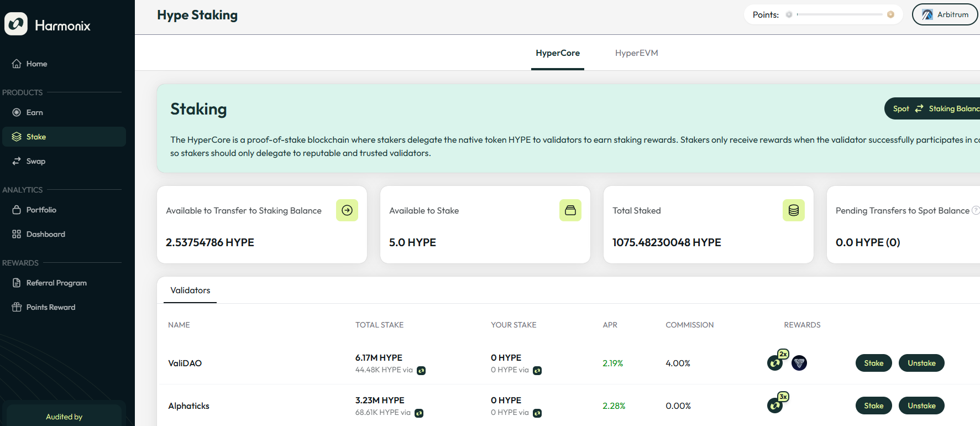980x426 pixels.
Task: Click the Points Reward gift icon
Action: coord(17,307)
